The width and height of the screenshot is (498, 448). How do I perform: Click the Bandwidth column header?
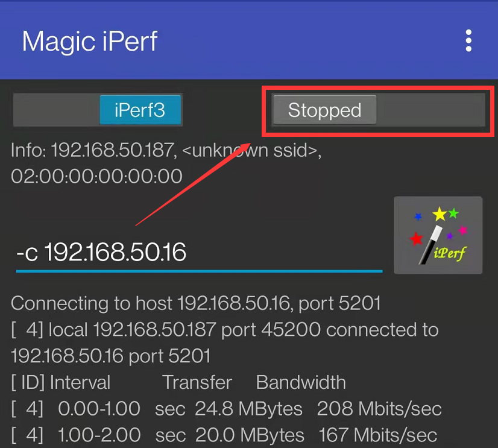301,382
